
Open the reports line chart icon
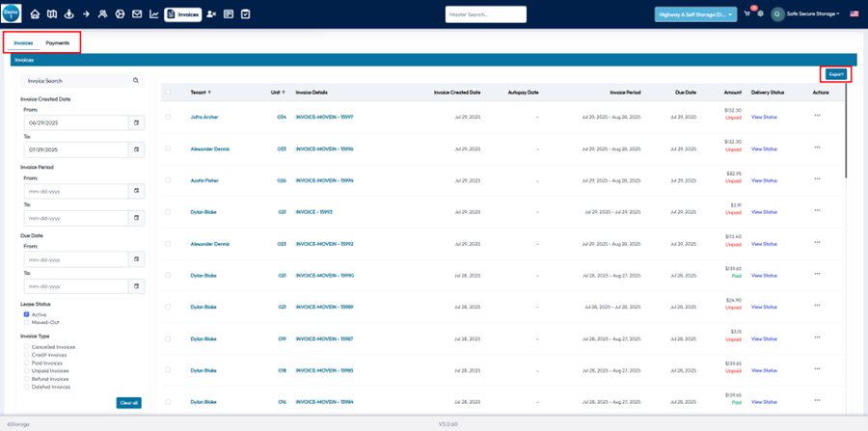(154, 14)
